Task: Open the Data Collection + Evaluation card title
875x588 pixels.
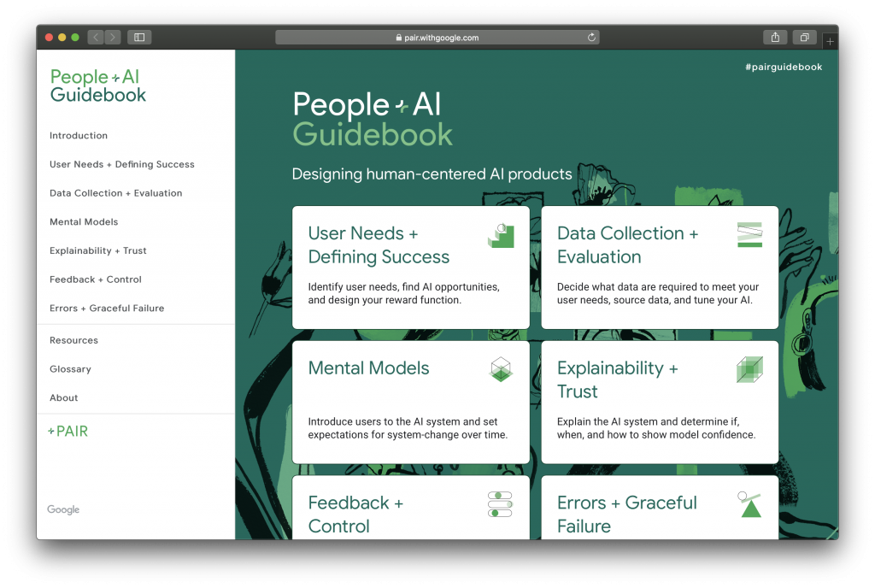Action: point(627,245)
